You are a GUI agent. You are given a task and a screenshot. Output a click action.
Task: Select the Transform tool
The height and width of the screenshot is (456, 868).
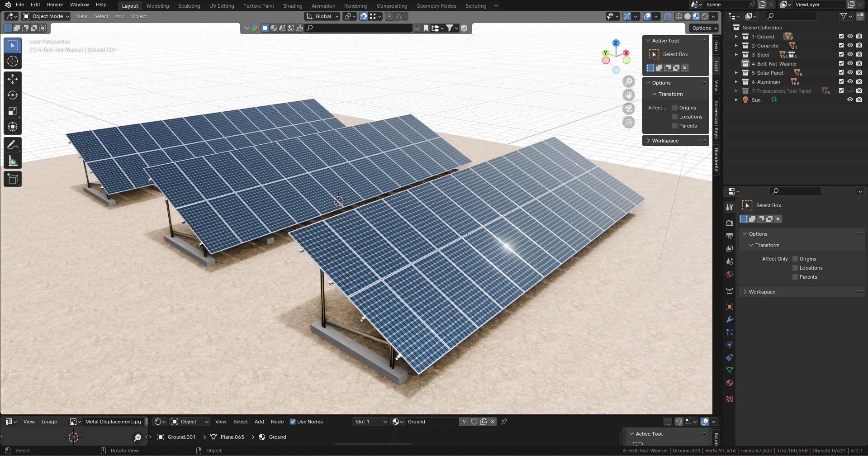13,127
